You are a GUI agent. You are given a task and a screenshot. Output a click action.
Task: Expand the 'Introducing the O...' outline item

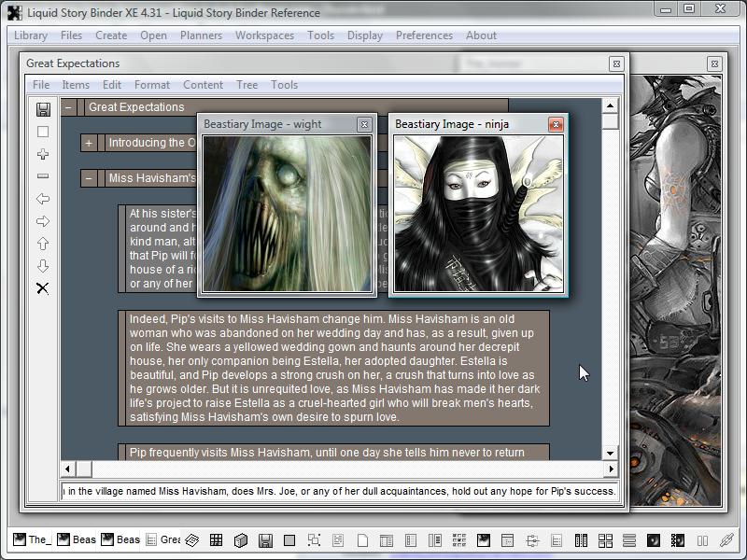click(89, 143)
